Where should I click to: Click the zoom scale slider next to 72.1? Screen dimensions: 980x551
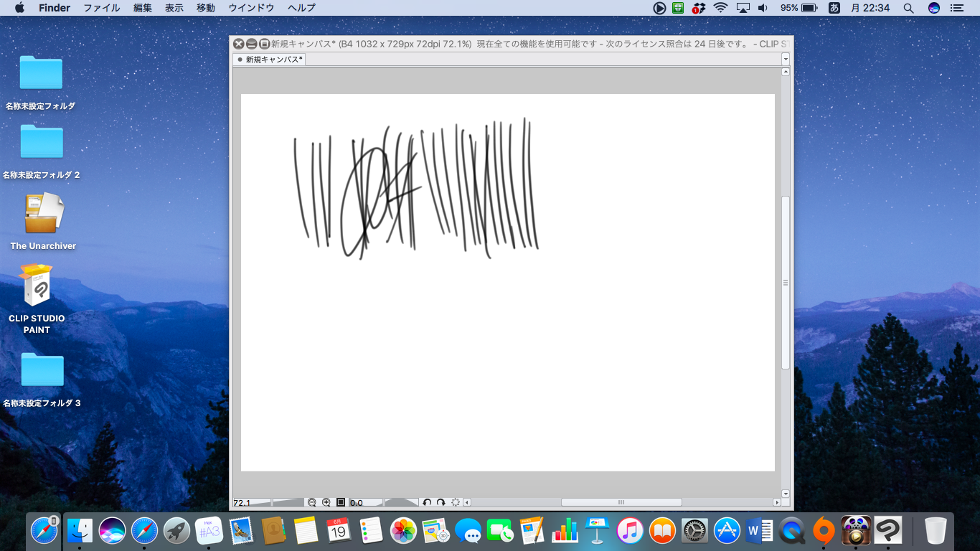point(289,502)
